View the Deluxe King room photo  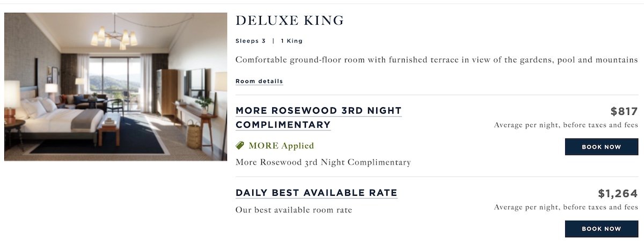coord(116,86)
